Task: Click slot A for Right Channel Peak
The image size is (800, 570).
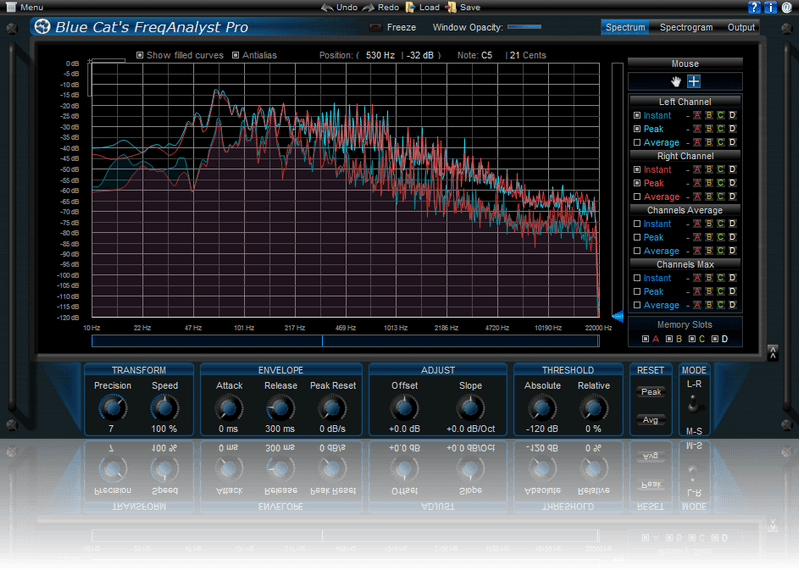Action: point(697,183)
